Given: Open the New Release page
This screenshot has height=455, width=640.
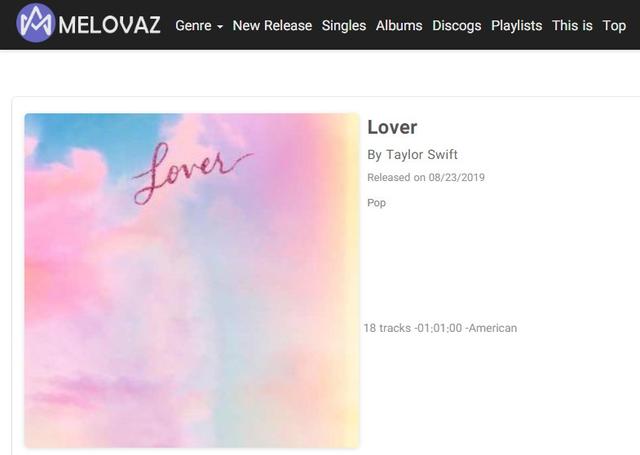Looking at the screenshot, I should coord(272,26).
